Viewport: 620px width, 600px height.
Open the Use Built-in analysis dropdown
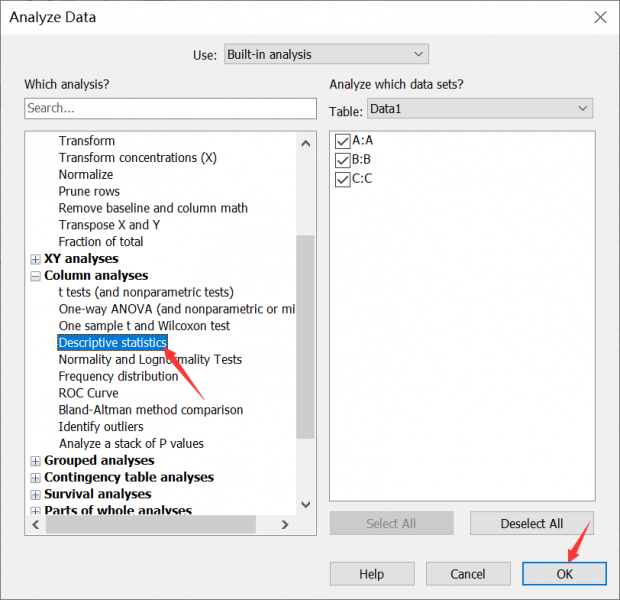(326, 54)
